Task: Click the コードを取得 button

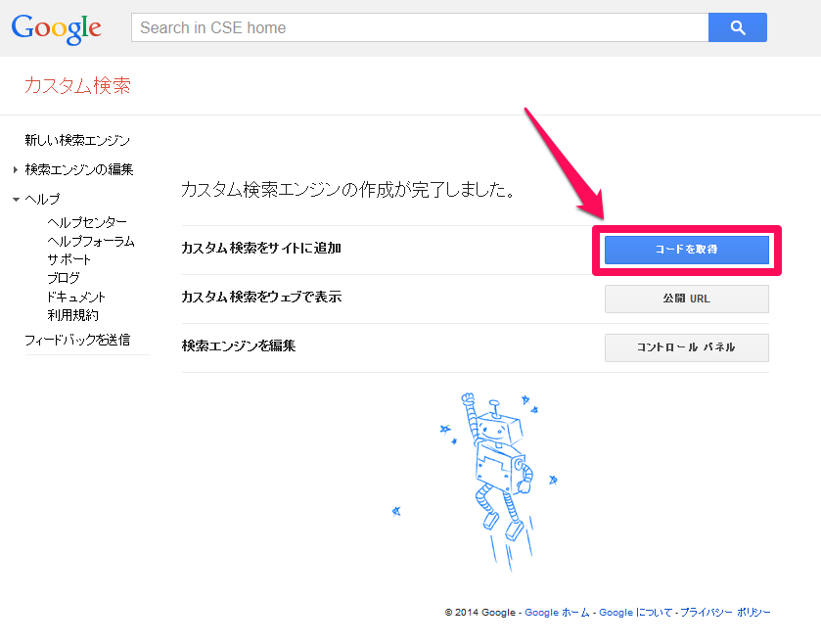Action: (686, 250)
